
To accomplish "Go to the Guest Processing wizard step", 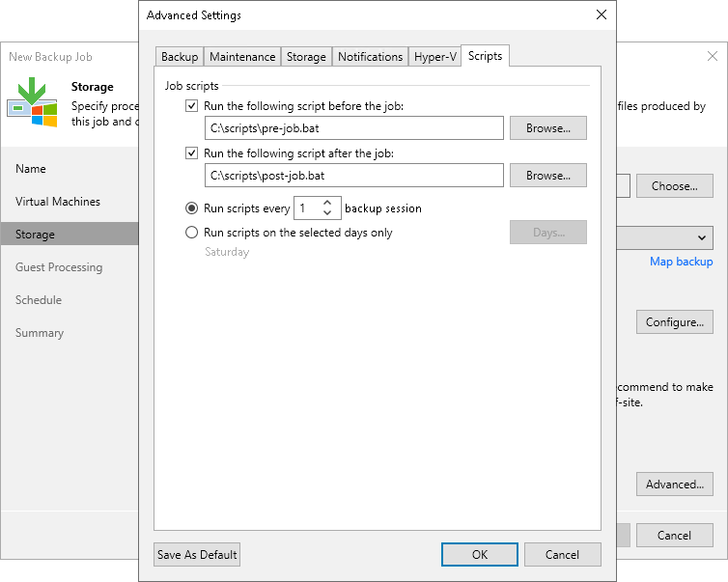I will (x=59, y=267).
